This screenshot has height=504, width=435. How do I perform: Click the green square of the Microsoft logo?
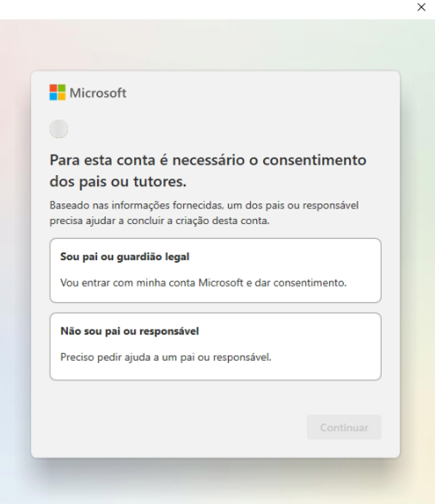[62, 88]
